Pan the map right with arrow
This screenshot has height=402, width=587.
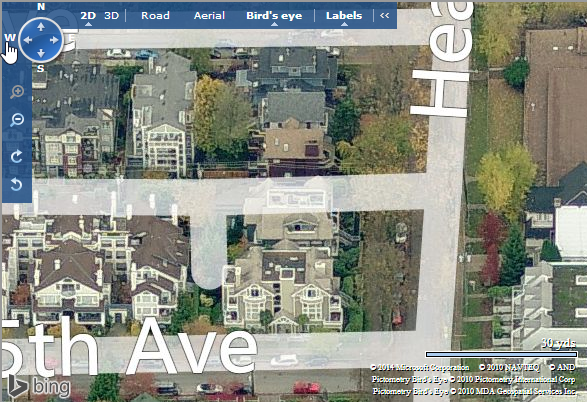tap(54, 40)
